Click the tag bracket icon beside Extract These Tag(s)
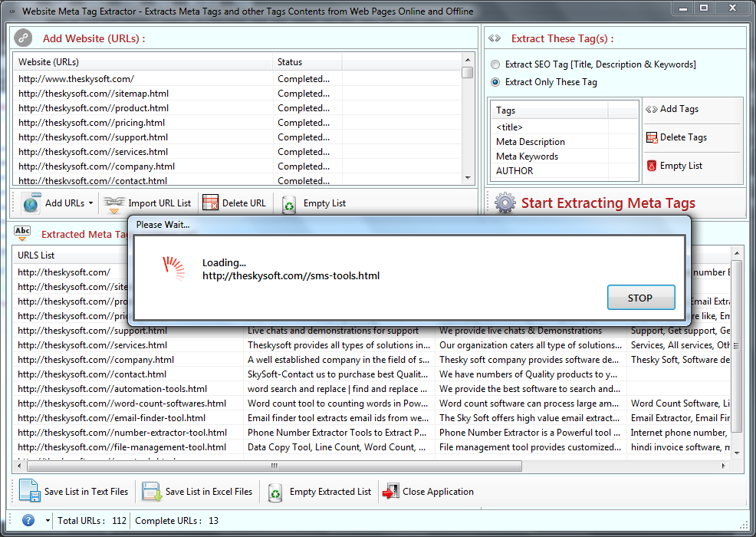Image resolution: width=756 pixels, height=537 pixels. click(495, 38)
